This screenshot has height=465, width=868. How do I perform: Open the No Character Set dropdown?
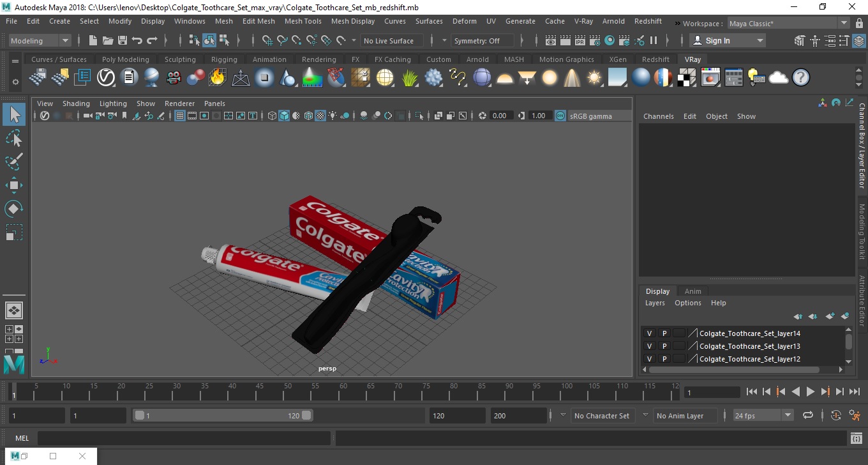pos(601,415)
